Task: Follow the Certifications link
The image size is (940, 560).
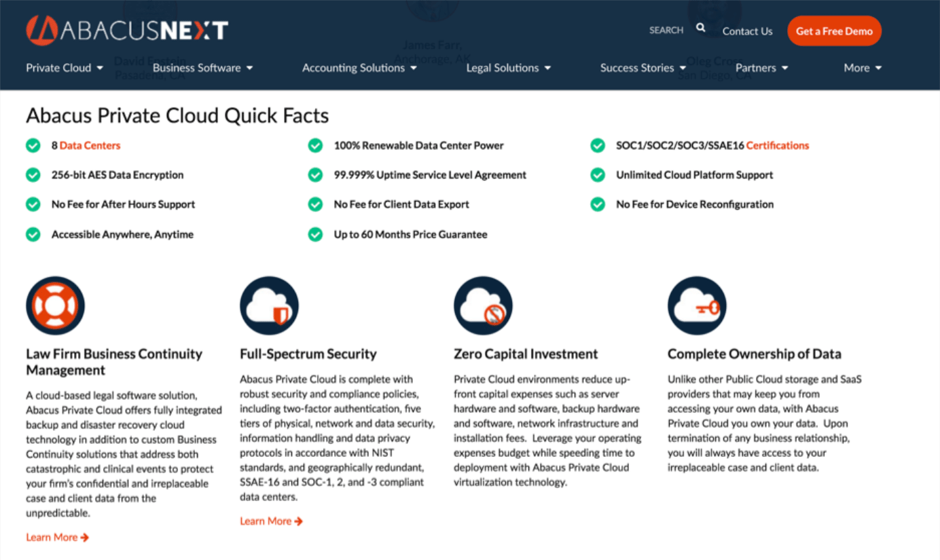Action: 778,145
